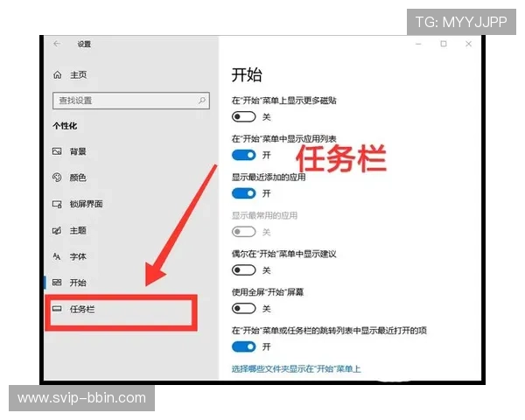Maximize the 设置 window
The image size is (525, 420).
[x=444, y=44]
